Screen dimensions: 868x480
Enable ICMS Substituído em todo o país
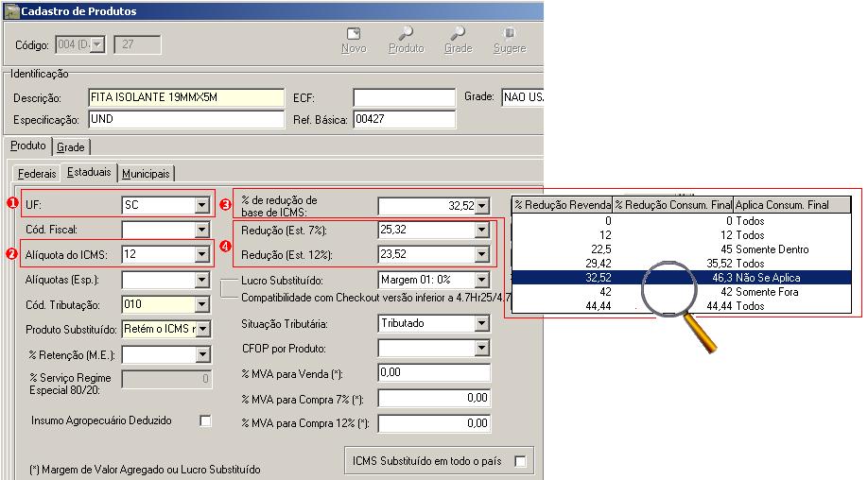click(x=520, y=461)
